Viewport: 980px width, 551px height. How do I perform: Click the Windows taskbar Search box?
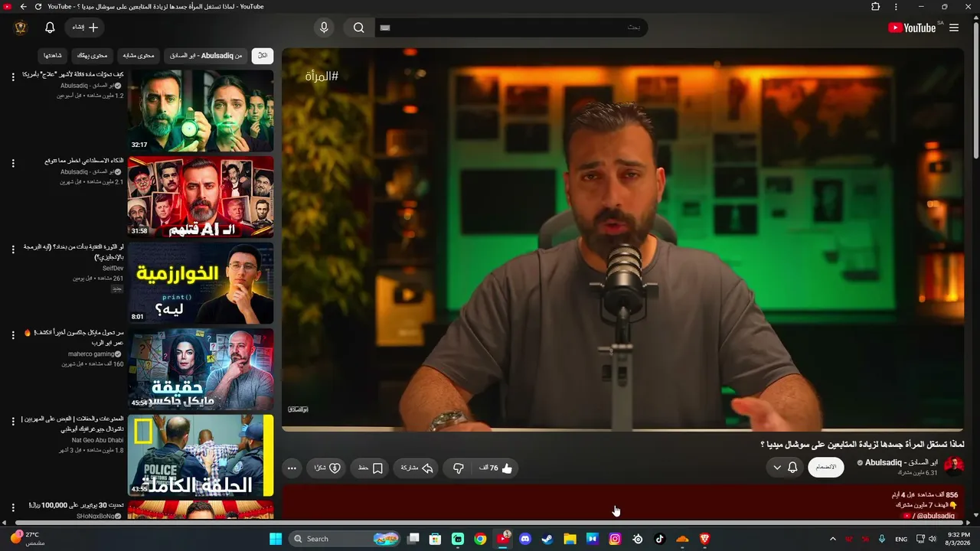[345, 539]
